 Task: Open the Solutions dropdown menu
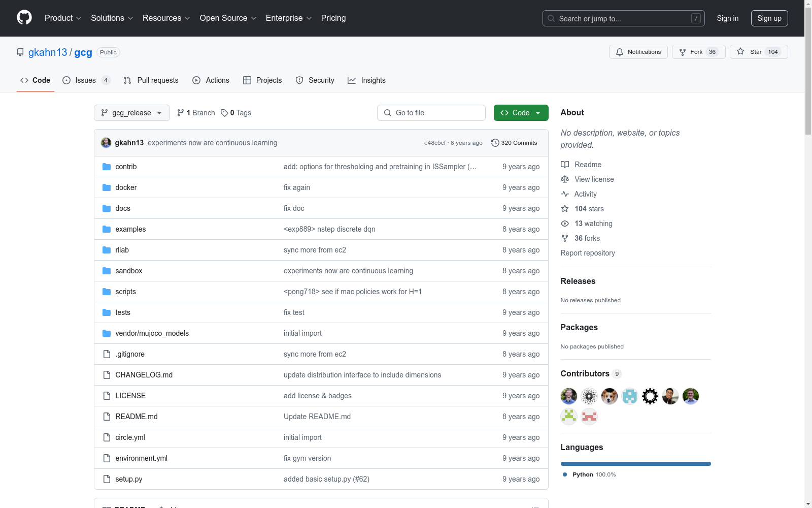click(112, 18)
